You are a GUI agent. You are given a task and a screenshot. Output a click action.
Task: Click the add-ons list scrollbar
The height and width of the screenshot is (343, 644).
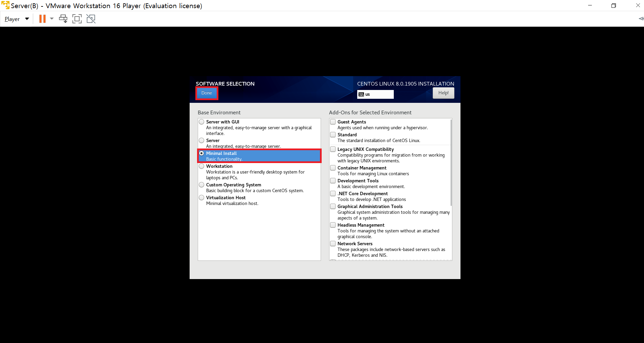click(x=451, y=162)
